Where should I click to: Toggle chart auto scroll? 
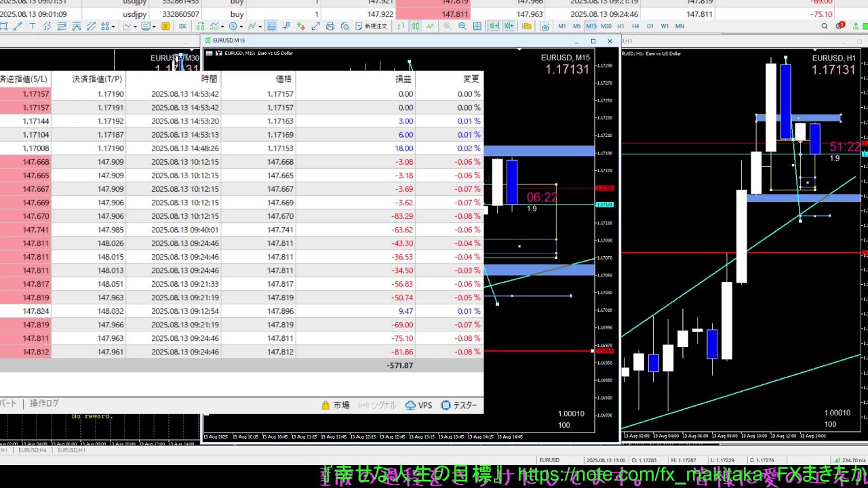pyautogui.click(x=494, y=26)
